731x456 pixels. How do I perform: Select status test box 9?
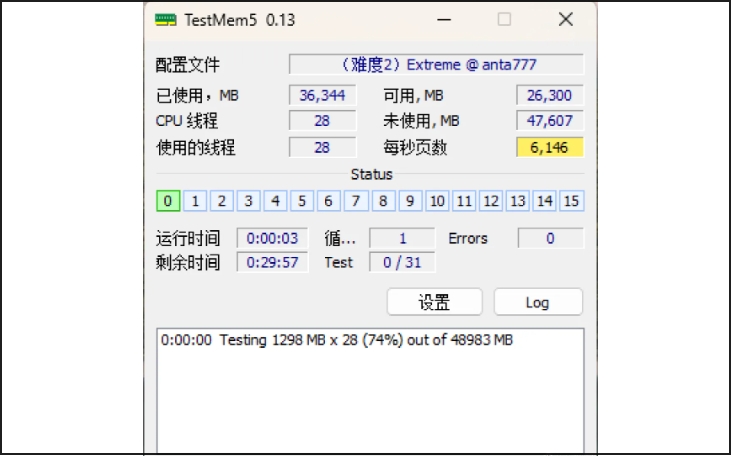tap(410, 201)
